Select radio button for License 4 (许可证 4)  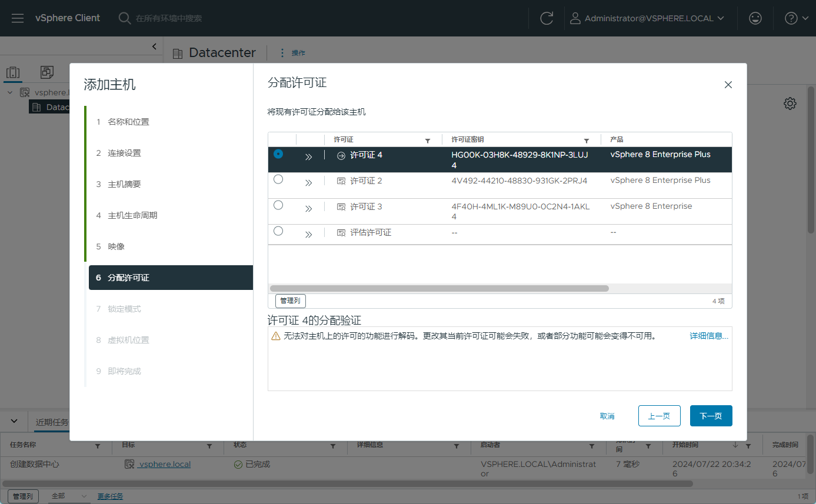[278, 153]
